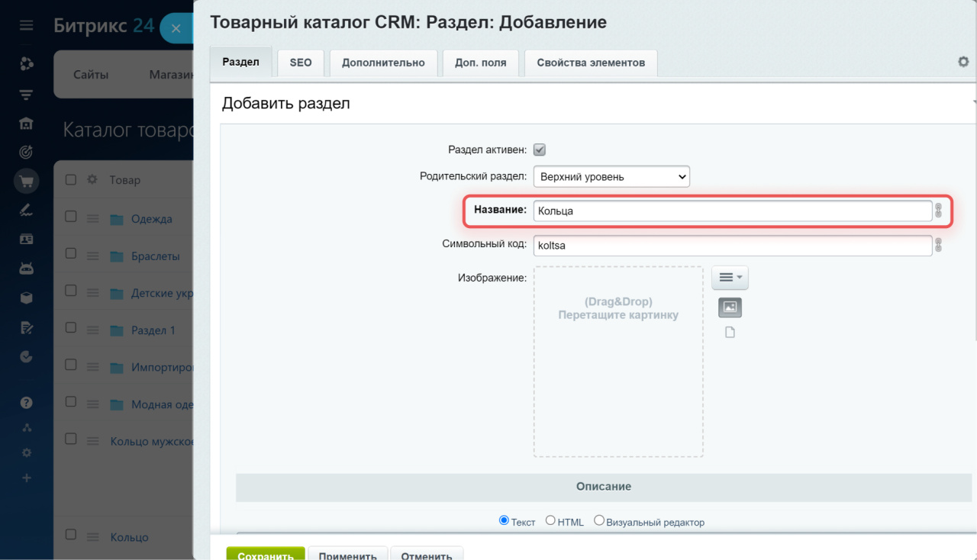Click the blank file icon under image picker
977x560 pixels.
pyautogui.click(x=730, y=333)
